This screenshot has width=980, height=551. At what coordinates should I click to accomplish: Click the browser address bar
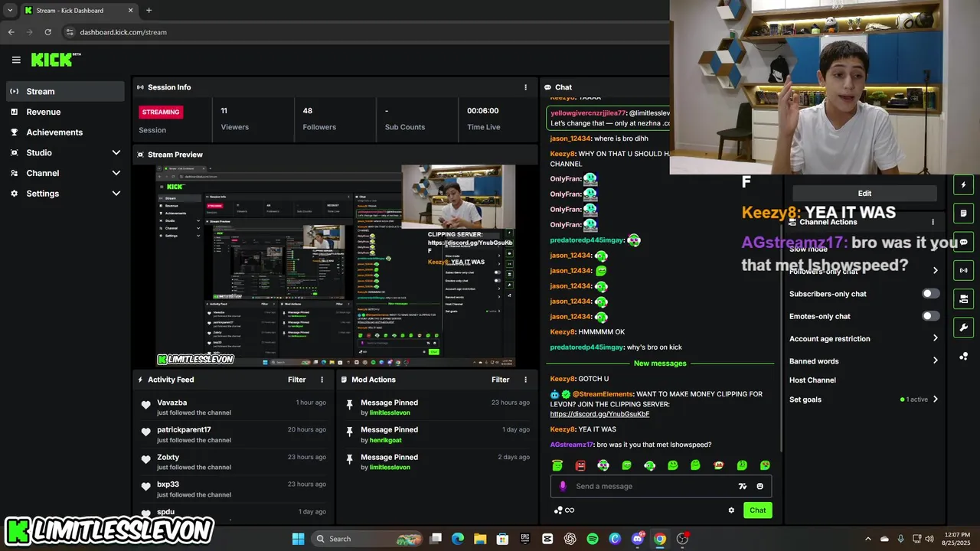[x=360, y=32]
